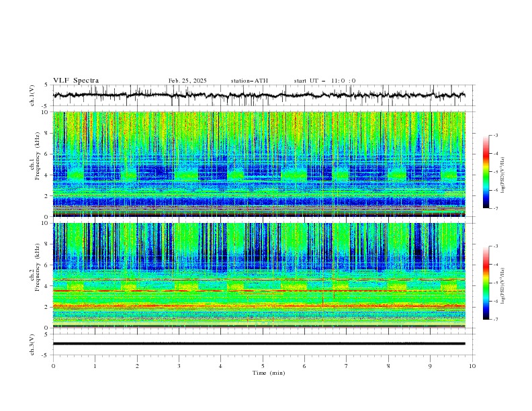This screenshot has height=411, width=532.
Task: Click the lower colorbar 'log(PSD)(V²/Hz)' label
Action: pos(503,285)
